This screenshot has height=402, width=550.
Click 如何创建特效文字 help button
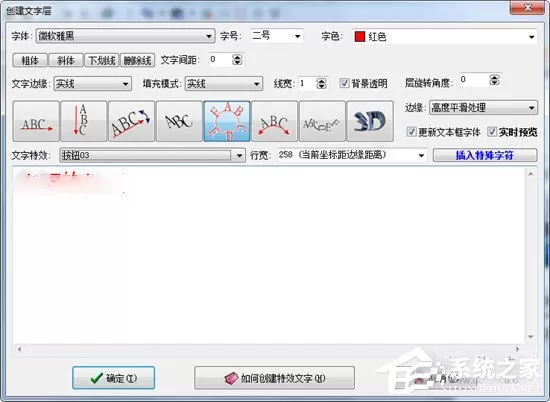274,378
